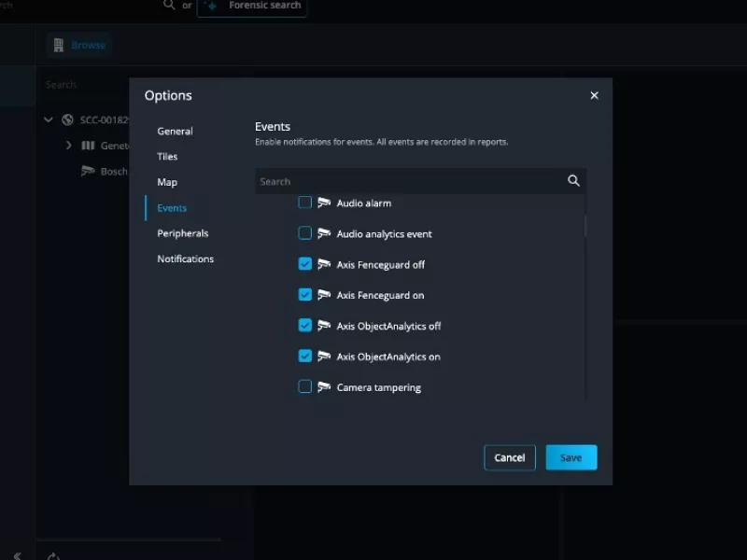
Task: Disable the Axis Fenceguard on event
Action: click(304, 294)
